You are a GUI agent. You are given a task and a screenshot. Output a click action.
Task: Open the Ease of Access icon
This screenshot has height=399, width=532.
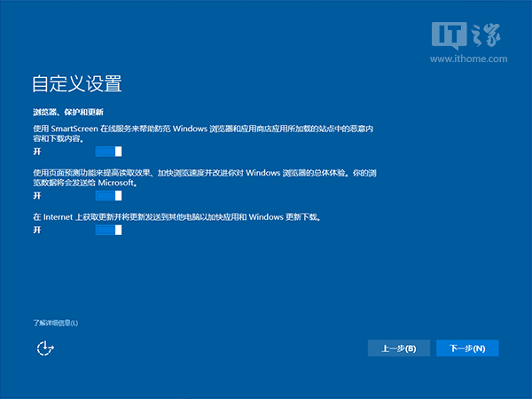45,348
